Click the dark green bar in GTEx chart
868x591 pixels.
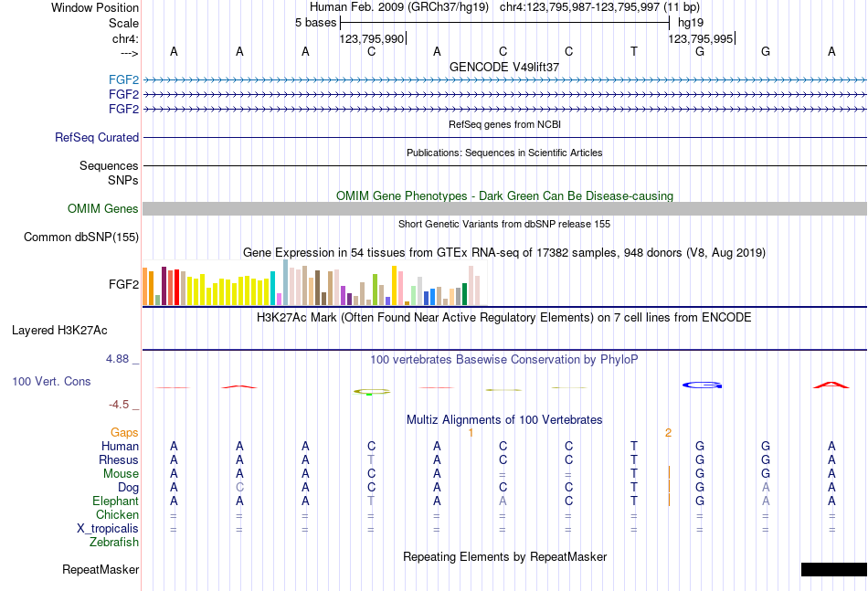(464, 294)
